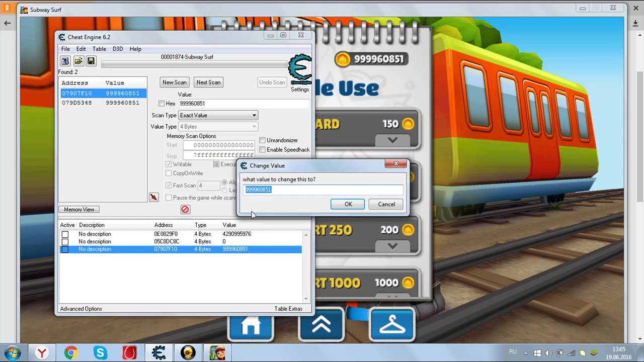This screenshot has height=362, width=644.
Task: Click the New Scan button
Action: [175, 82]
